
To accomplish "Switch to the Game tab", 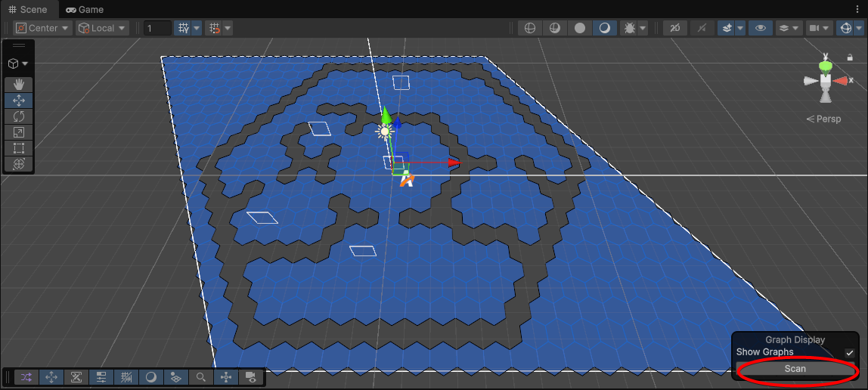I will (84, 10).
